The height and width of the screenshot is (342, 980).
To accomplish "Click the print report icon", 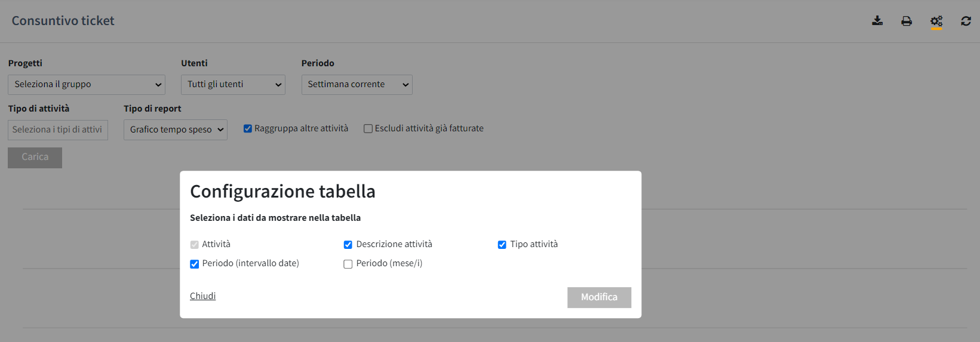I will pos(907,21).
